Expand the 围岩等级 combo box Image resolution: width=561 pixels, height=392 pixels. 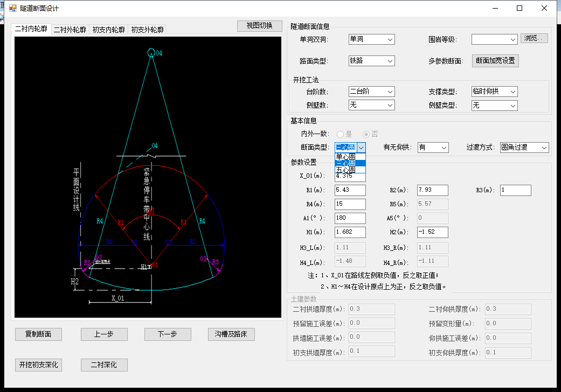(x=495, y=39)
